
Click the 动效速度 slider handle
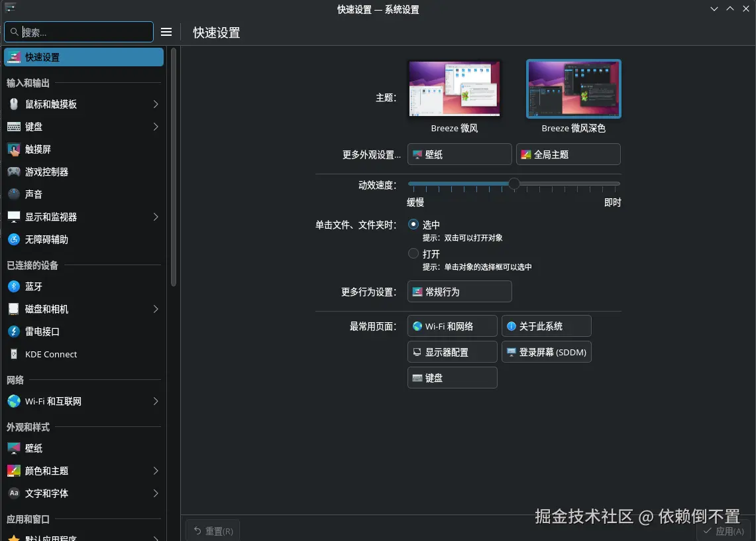pyautogui.click(x=514, y=184)
